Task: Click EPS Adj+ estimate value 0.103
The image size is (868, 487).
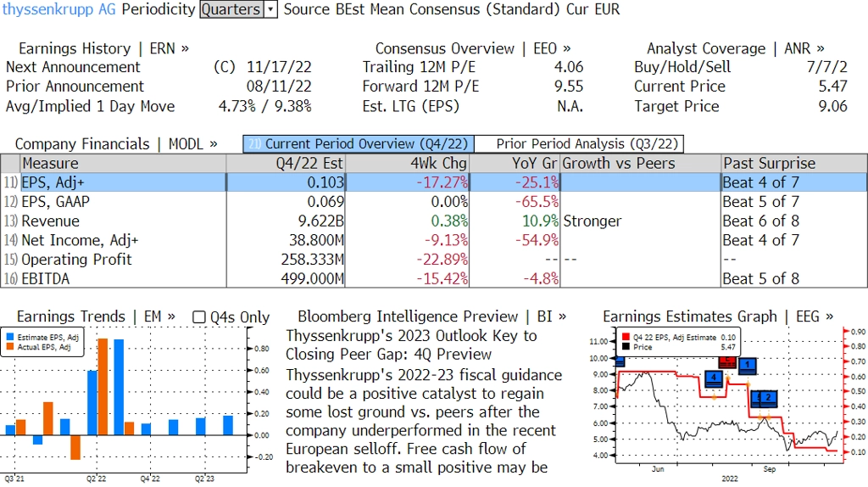Action: click(x=325, y=182)
